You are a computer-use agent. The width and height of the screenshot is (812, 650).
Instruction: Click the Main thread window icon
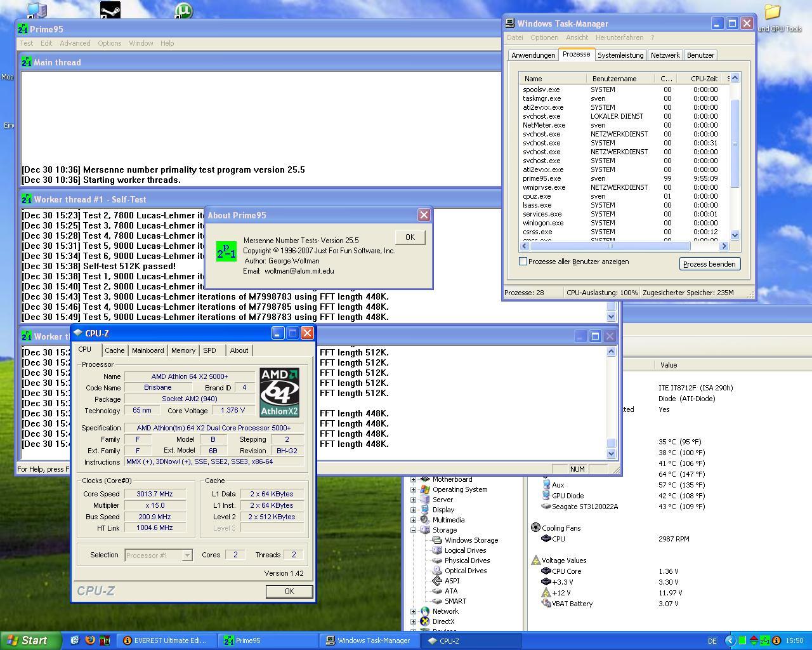tap(27, 62)
